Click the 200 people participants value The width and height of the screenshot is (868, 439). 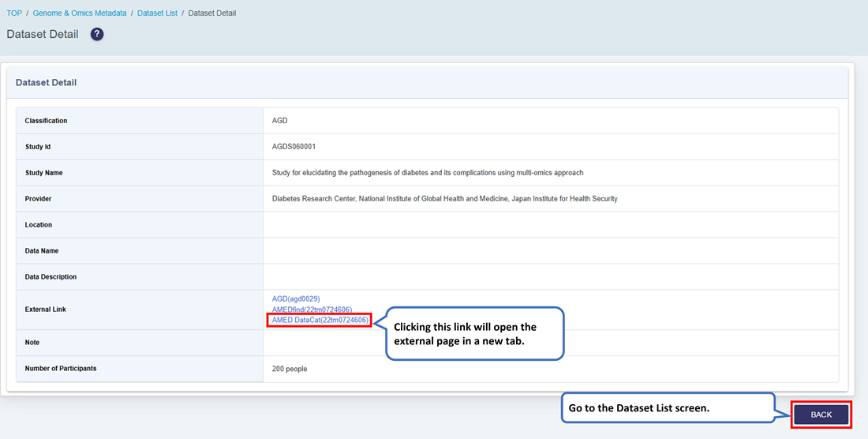pyautogui.click(x=290, y=369)
